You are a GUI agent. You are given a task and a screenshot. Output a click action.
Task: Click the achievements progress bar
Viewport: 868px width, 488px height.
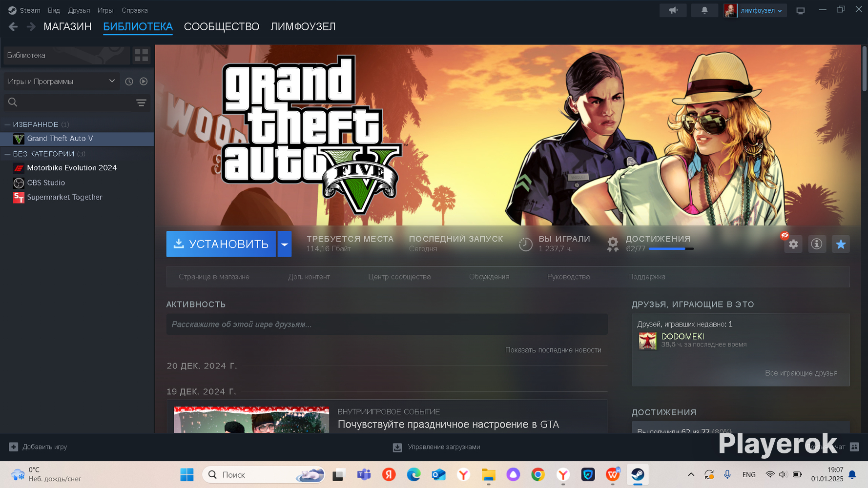[x=671, y=249]
